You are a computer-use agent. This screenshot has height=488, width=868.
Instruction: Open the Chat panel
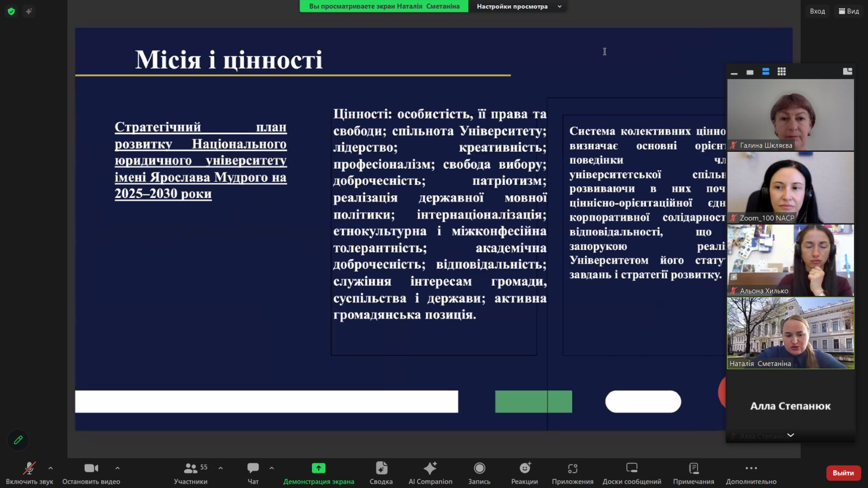click(x=253, y=472)
